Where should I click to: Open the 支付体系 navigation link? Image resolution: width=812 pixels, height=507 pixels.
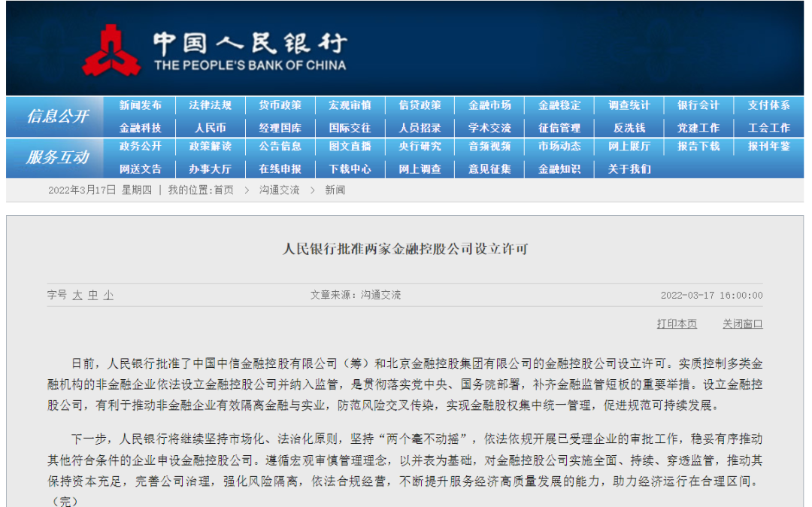(x=768, y=105)
